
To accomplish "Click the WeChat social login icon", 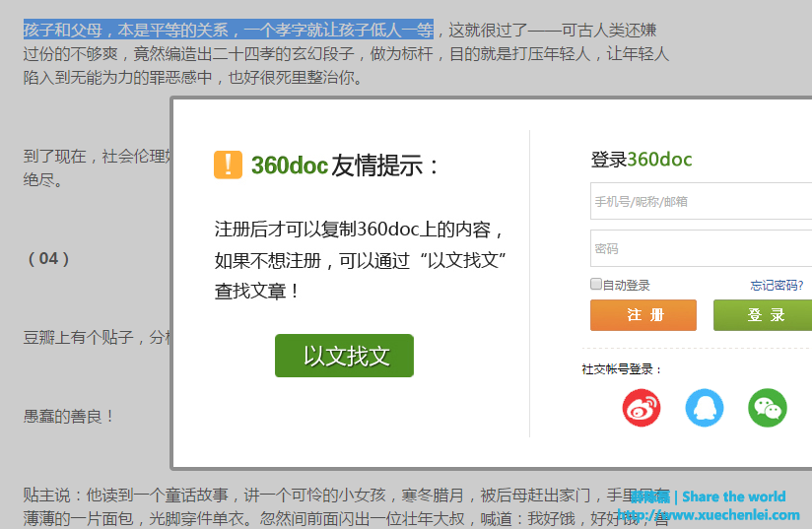I will (x=768, y=408).
